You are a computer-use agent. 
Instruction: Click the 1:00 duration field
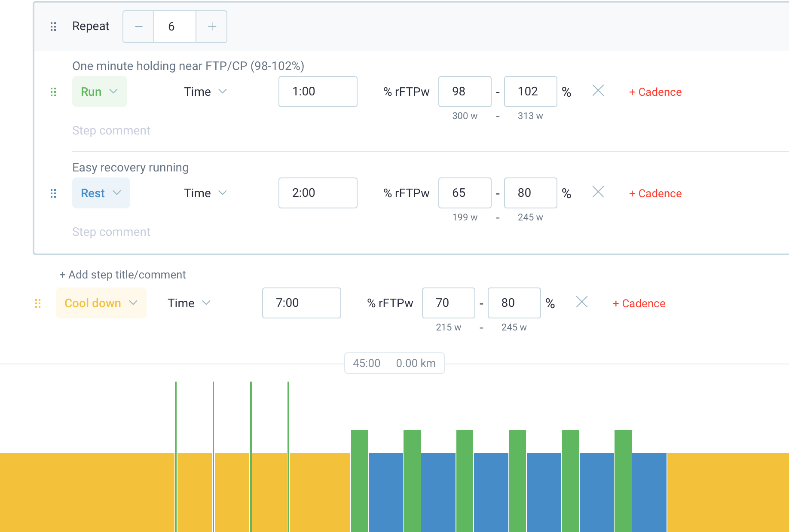pos(318,92)
